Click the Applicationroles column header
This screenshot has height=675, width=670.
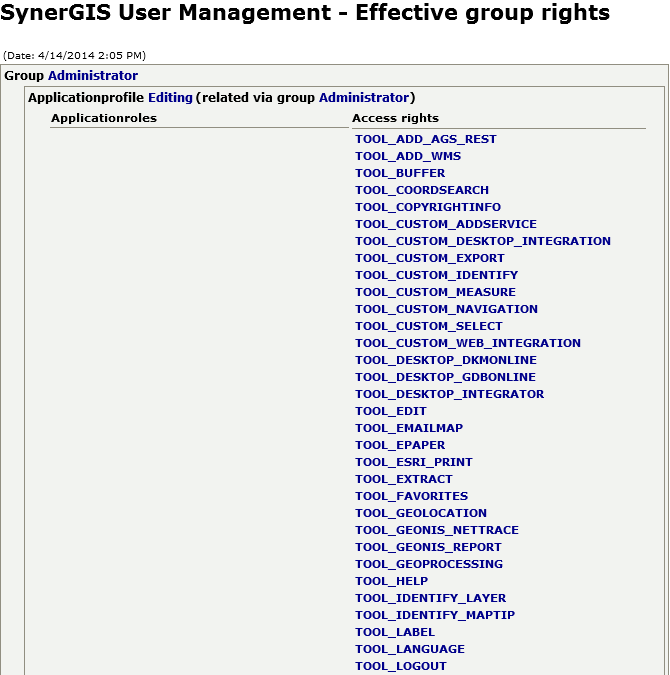click(x=104, y=118)
